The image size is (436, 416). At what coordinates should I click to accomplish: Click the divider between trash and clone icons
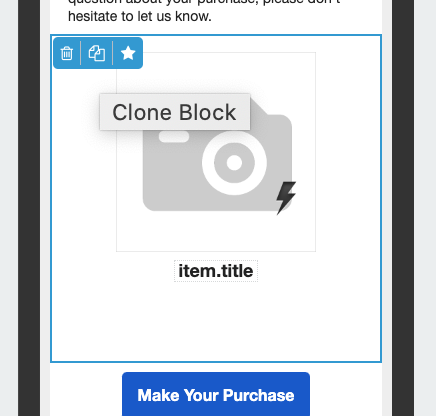[81, 53]
